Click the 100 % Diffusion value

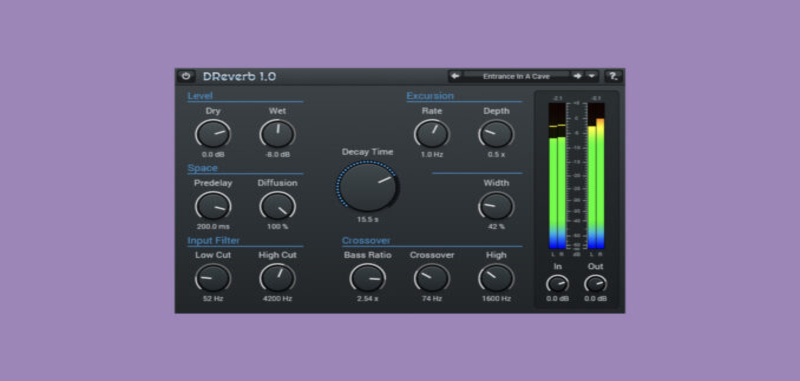coord(278,226)
